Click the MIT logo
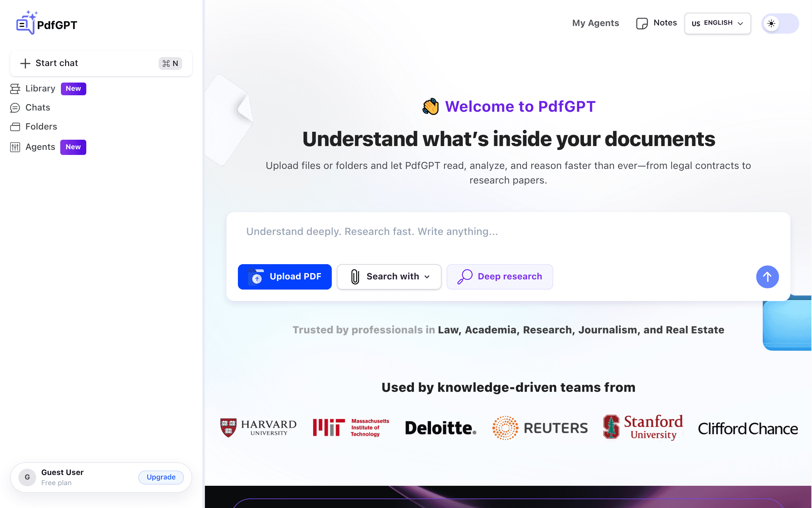 tap(351, 427)
